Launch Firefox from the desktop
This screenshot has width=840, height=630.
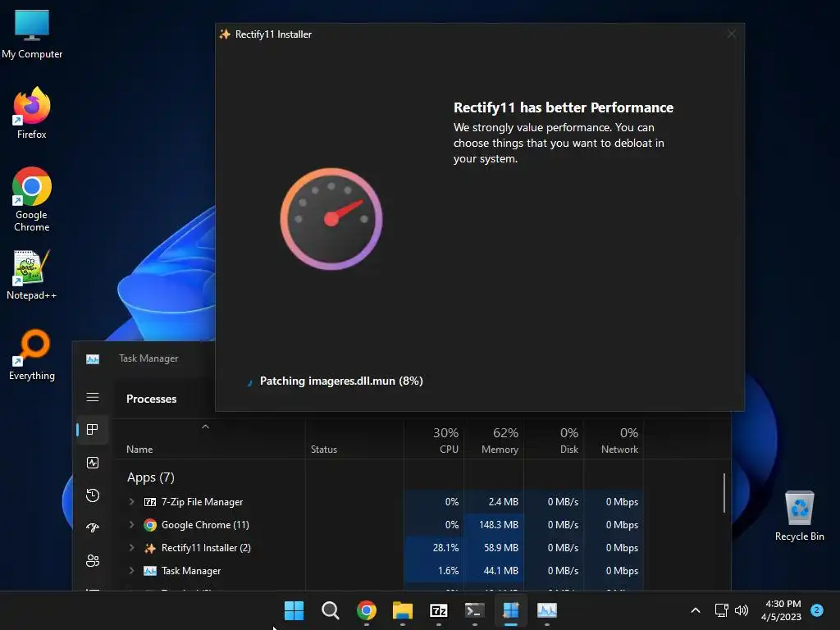pyautogui.click(x=32, y=113)
